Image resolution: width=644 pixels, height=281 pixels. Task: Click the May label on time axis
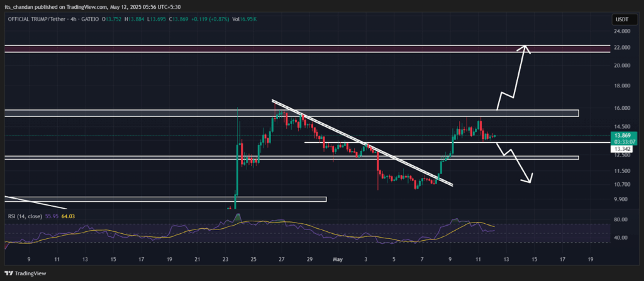click(338, 260)
